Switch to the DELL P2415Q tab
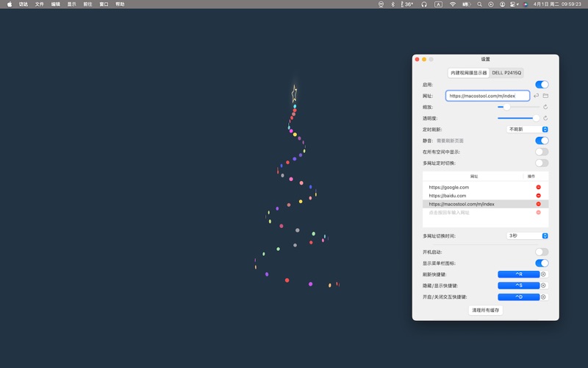Image resolution: width=588 pixels, height=368 pixels. tap(506, 73)
